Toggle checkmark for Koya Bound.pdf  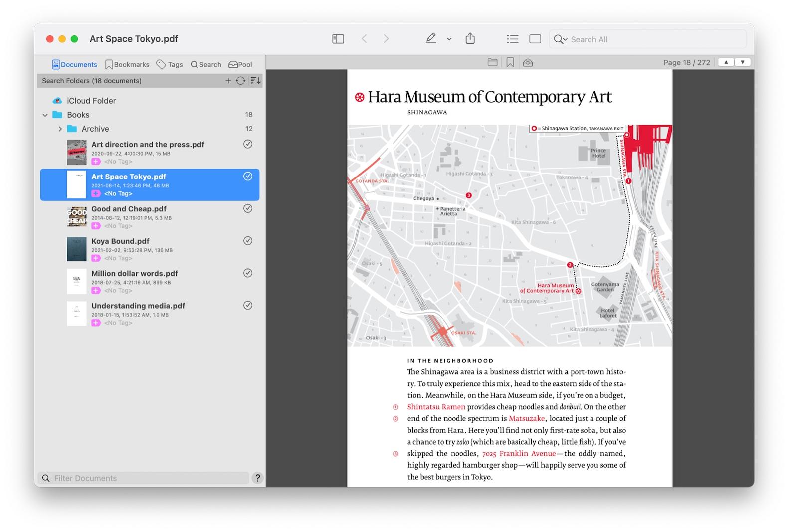coord(247,241)
